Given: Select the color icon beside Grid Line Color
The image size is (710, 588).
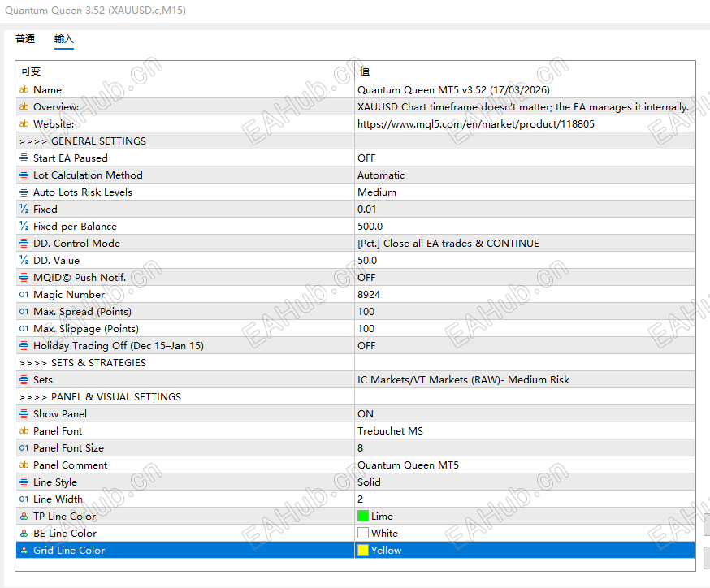Looking at the screenshot, I should click(24, 551).
